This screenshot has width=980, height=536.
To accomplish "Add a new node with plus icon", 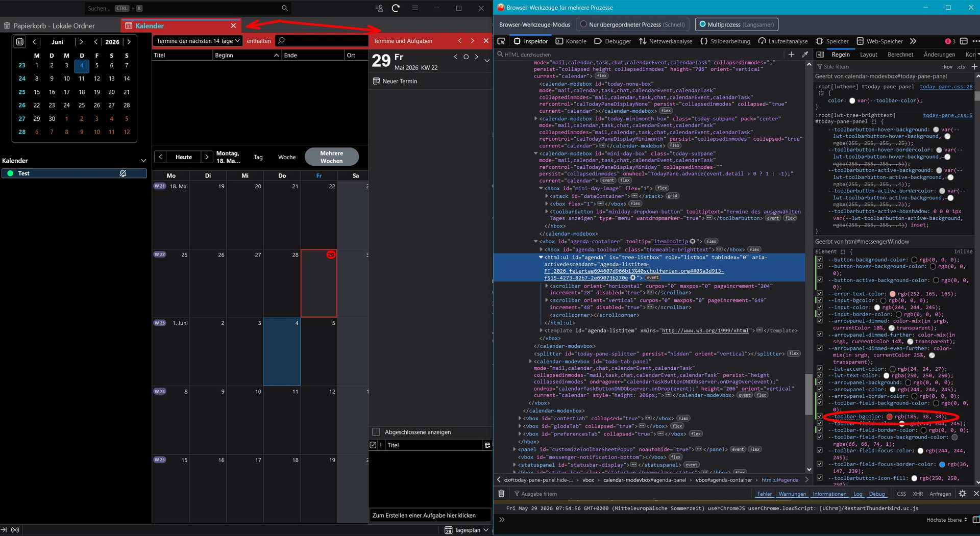I will tap(791, 55).
